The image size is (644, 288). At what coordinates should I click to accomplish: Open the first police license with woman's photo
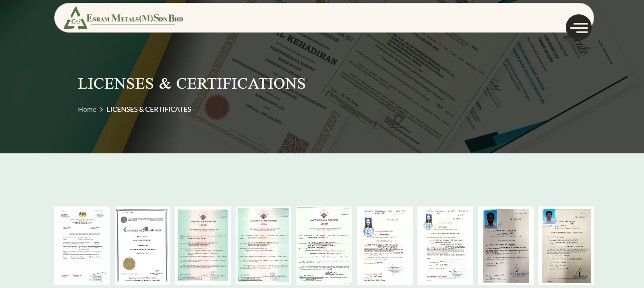point(384,245)
